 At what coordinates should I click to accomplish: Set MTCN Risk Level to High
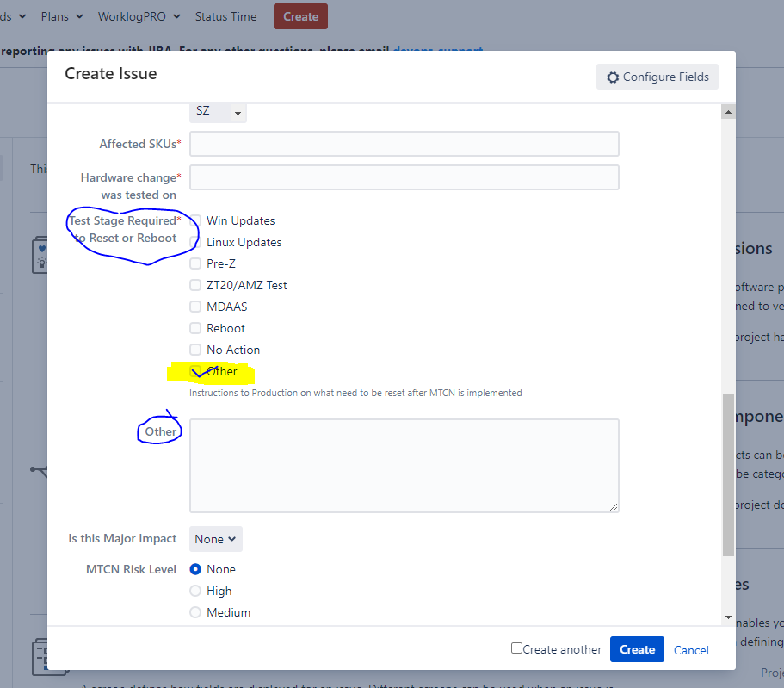point(194,591)
